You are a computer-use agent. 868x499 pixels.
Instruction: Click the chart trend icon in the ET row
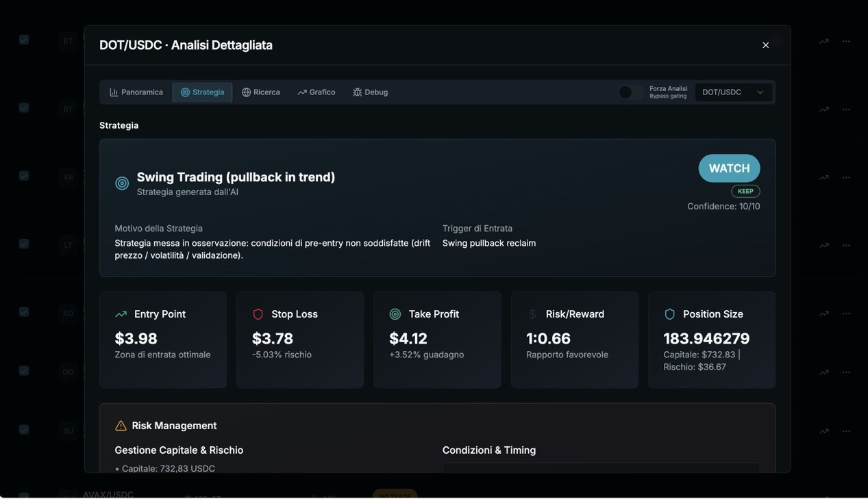tap(824, 41)
